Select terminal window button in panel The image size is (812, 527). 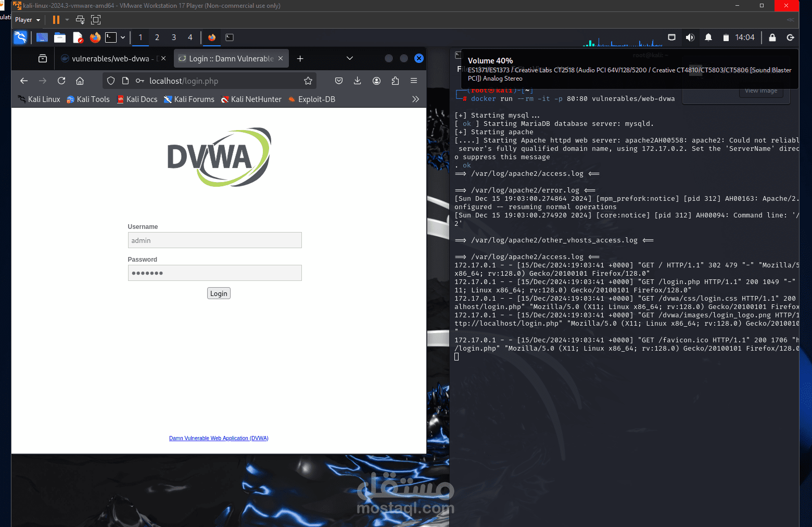coord(230,37)
